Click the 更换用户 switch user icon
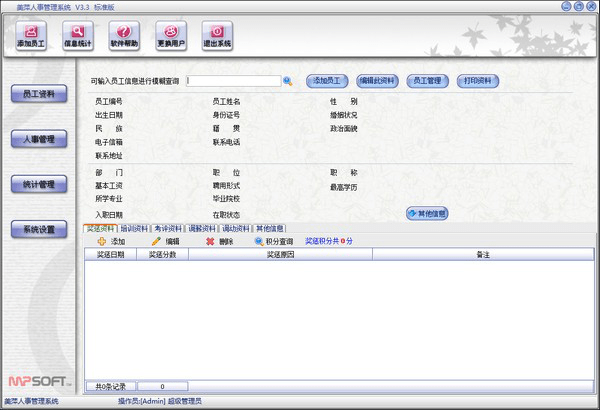The height and width of the screenshot is (410, 600). coord(171,35)
